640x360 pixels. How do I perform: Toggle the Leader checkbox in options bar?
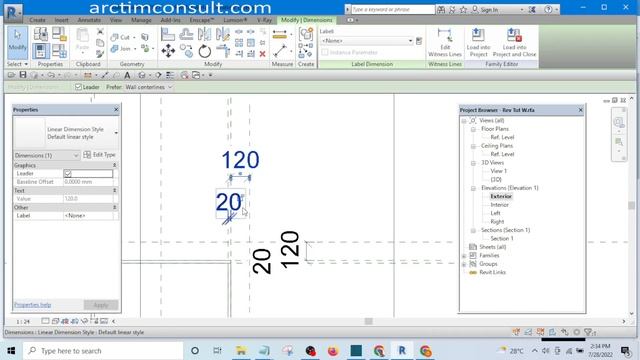pos(78,87)
